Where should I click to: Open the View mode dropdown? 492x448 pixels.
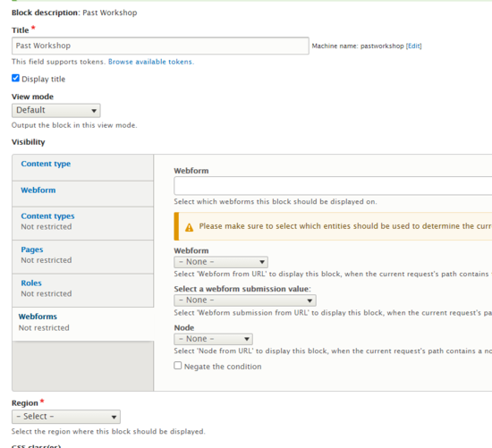point(56,110)
